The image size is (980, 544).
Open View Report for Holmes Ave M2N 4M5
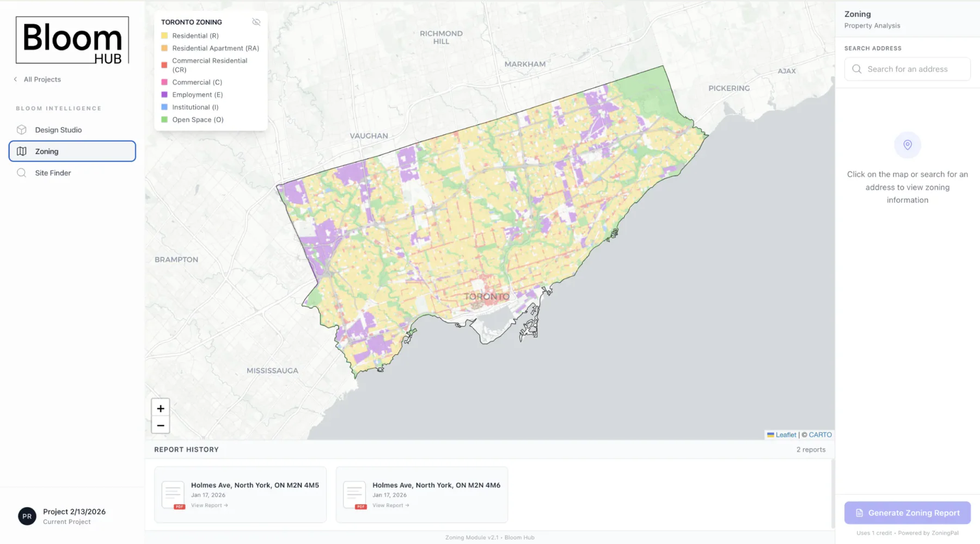coord(210,505)
